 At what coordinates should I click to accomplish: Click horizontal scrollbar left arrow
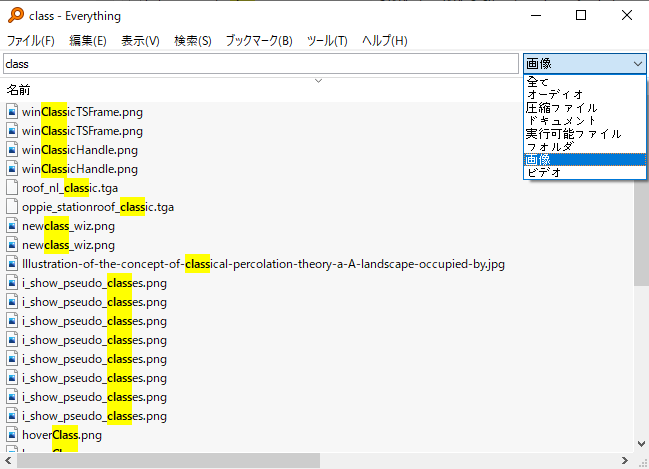8,460
